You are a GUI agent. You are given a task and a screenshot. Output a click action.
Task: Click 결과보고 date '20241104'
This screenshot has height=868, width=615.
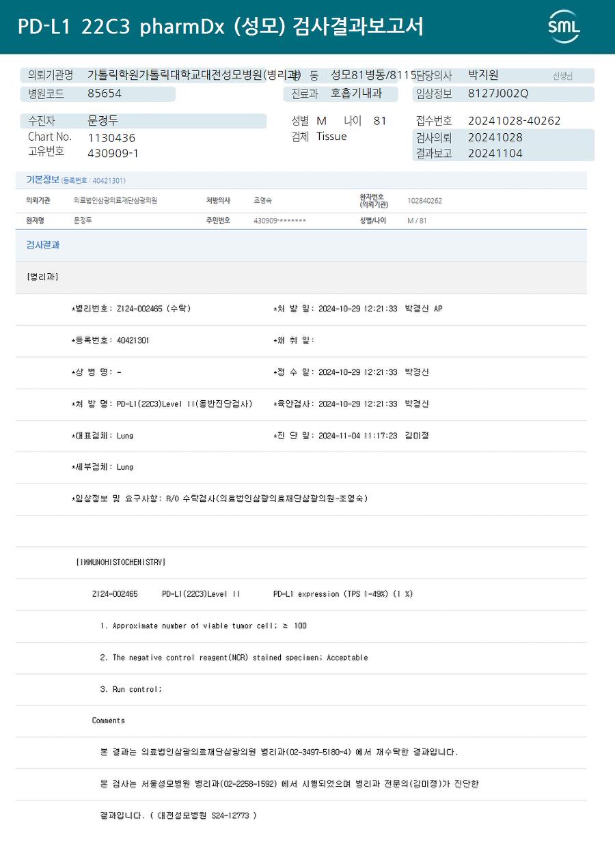pyautogui.click(x=495, y=154)
